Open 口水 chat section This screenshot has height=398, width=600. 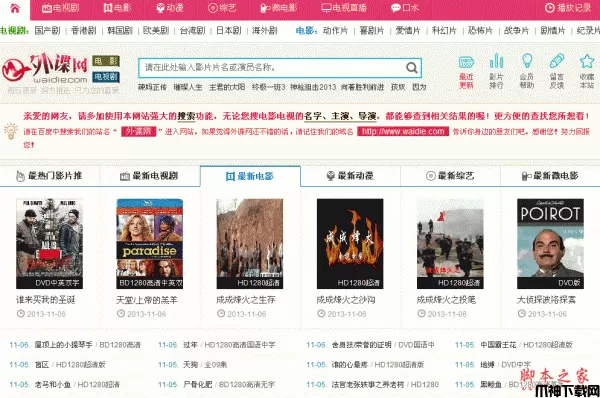click(404, 8)
